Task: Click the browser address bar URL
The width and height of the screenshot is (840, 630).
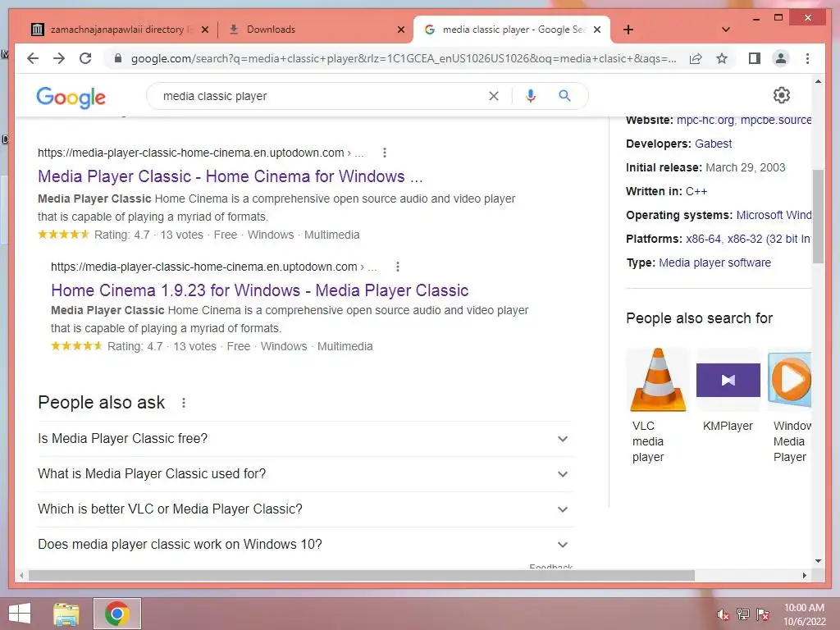Action: tap(403, 58)
